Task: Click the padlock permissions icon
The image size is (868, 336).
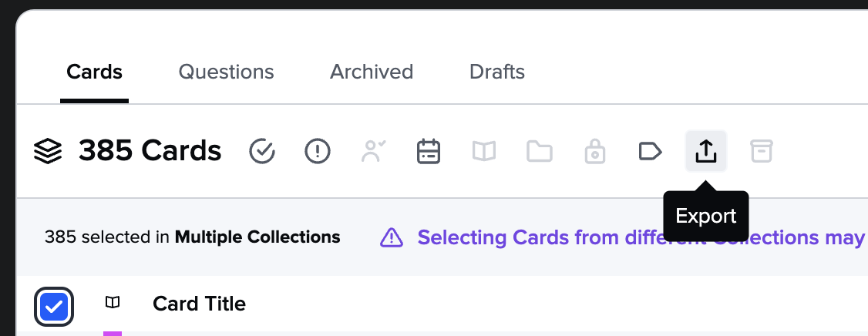Action: tap(595, 151)
